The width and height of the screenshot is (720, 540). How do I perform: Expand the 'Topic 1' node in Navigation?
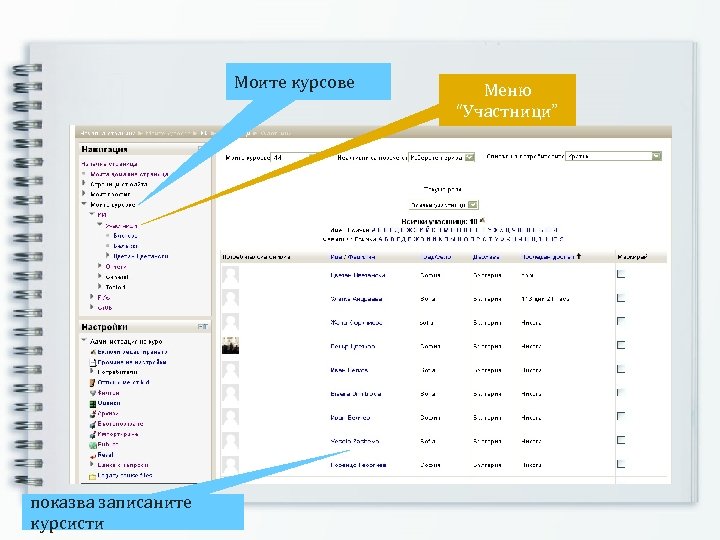[100, 287]
